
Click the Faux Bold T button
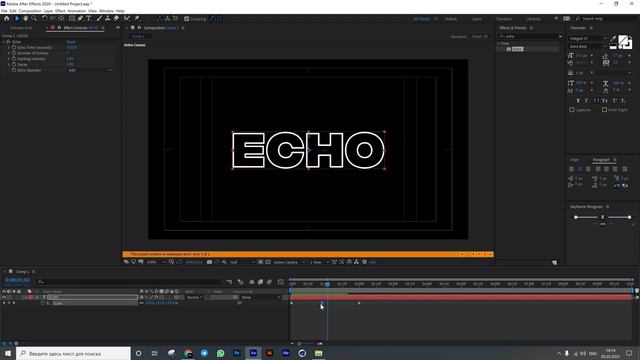click(x=578, y=101)
